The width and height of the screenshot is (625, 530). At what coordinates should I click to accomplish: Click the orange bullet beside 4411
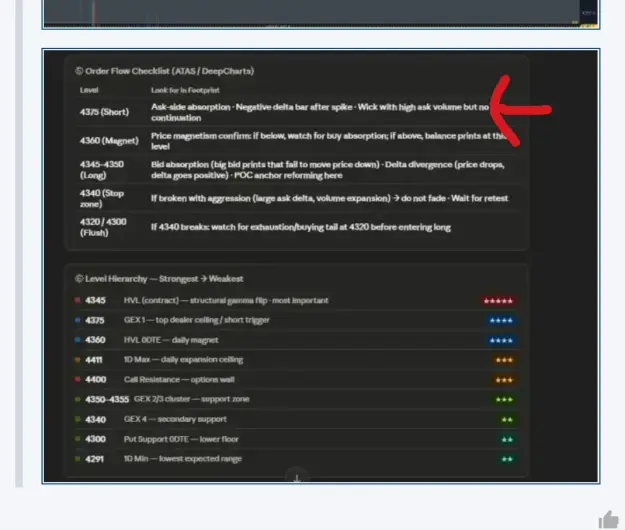click(77, 359)
